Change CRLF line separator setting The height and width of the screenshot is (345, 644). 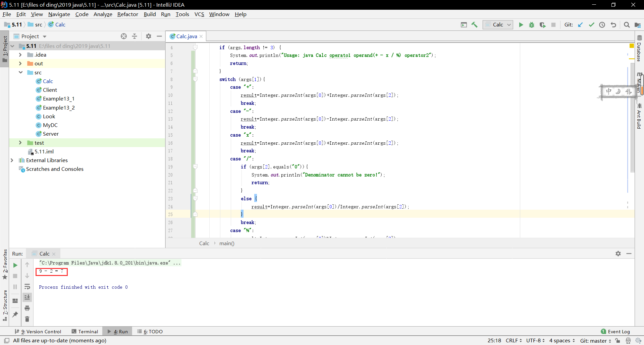click(514, 341)
